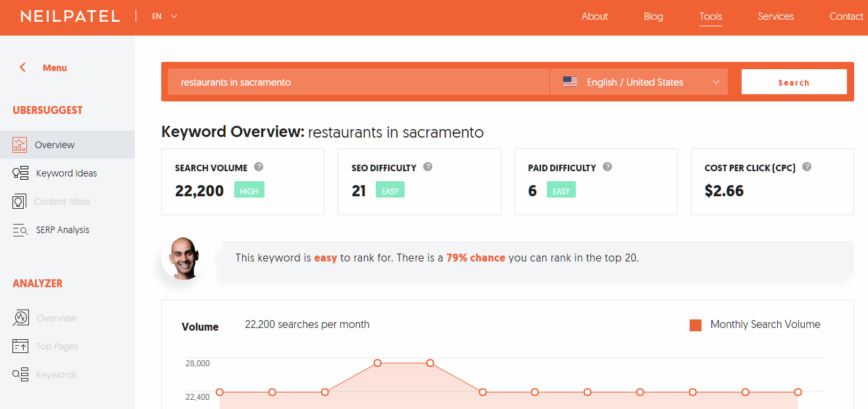The height and width of the screenshot is (409, 868).
Task: Open the Blog page in navigation
Action: [653, 16]
